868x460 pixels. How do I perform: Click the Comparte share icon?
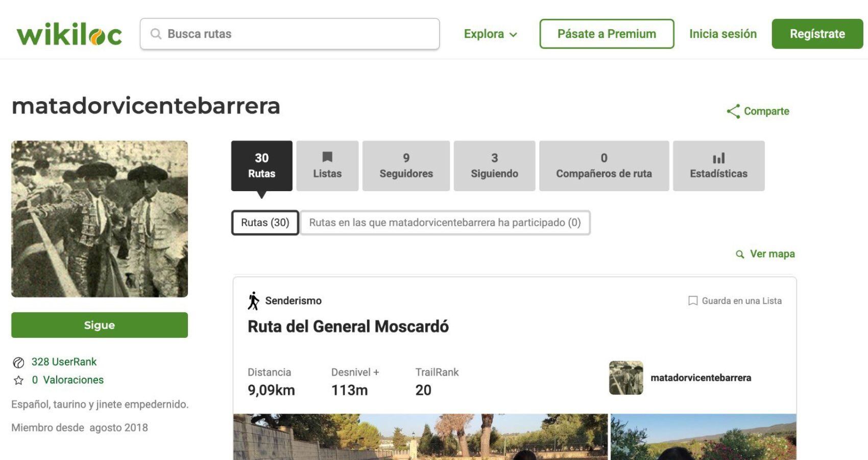(733, 111)
